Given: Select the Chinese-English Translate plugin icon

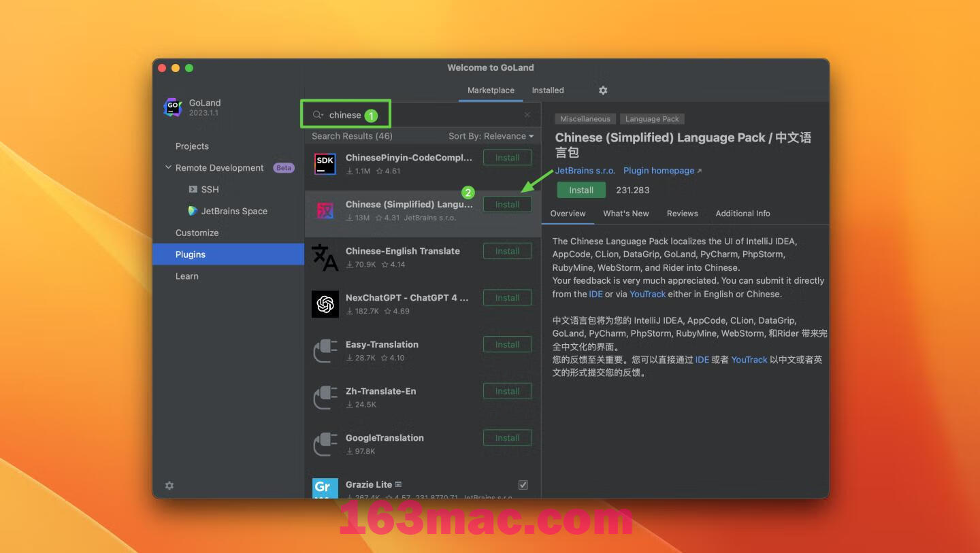Looking at the screenshot, I should [325, 258].
